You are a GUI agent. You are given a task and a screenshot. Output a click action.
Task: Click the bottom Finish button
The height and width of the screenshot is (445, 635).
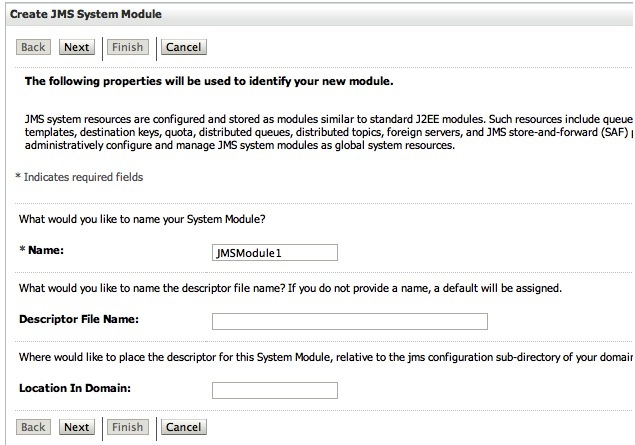(x=127, y=427)
